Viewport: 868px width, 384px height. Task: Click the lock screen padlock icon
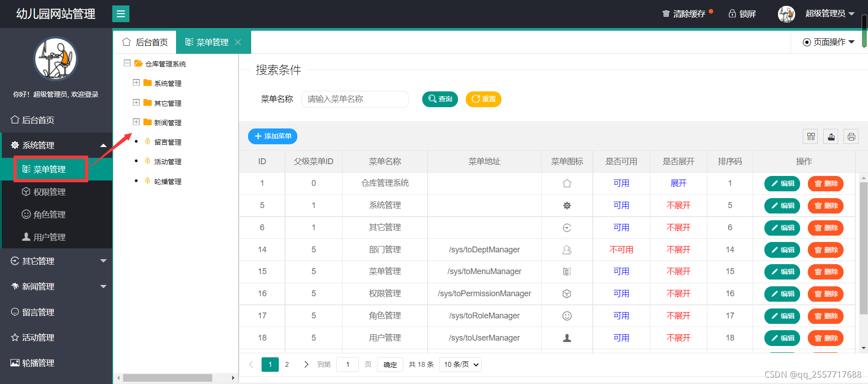pos(732,14)
